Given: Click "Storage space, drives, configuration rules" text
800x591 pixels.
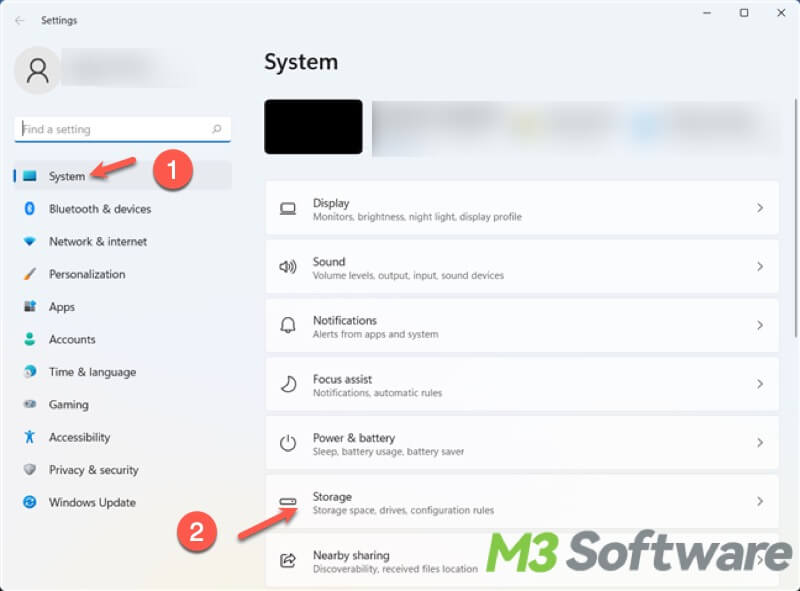Looking at the screenshot, I should (x=403, y=510).
